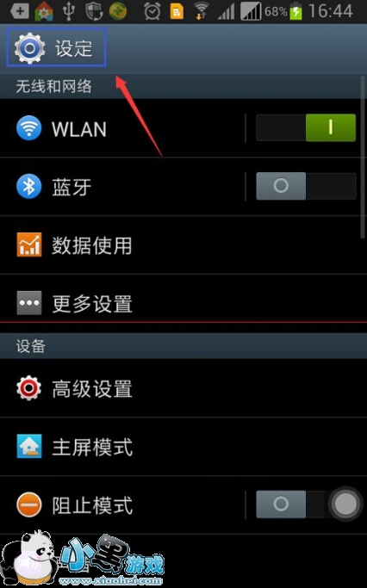This screenshot has width=367, height=588.
Task: Tap the red gear advanced settings icon
Action: (x=29, y=388)
